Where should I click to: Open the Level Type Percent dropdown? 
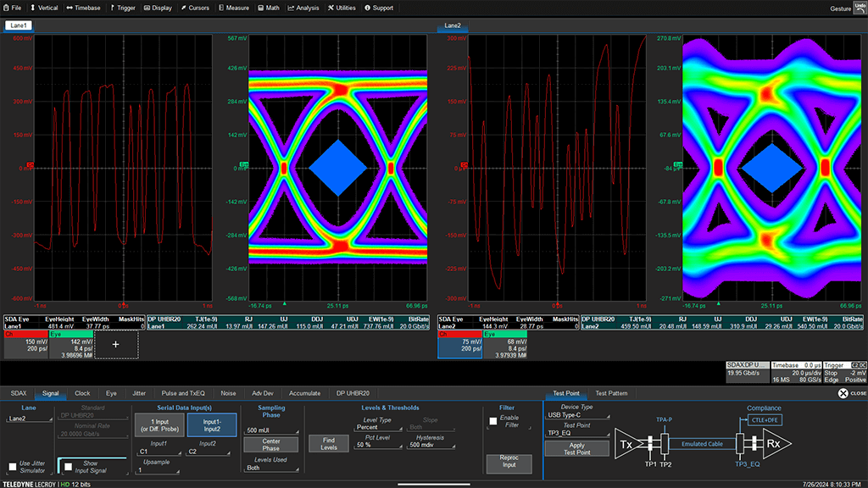click(x=377, y=428)
